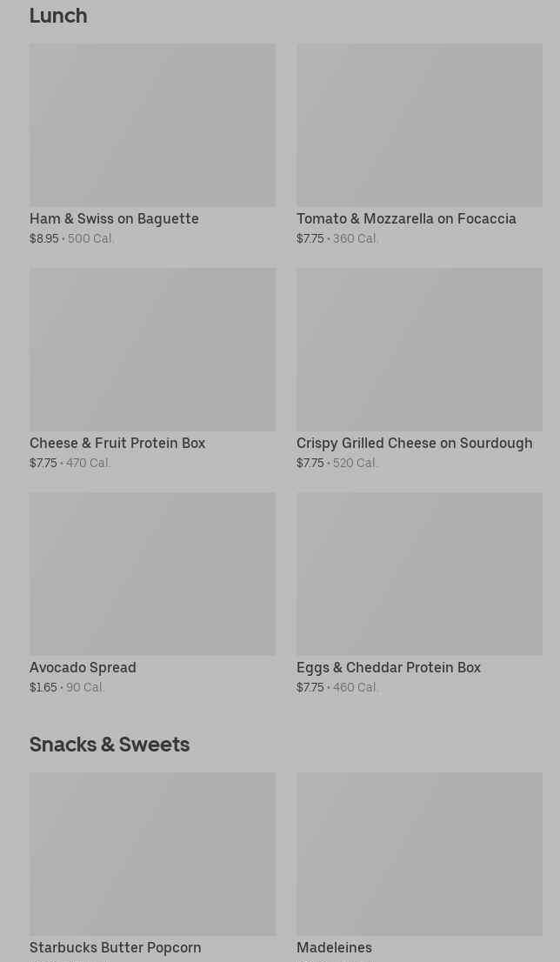This screenshot has width=560, height=962.
Task: Open the Crispy Grilled Cheese on Sourdough title
Action: point(414,444)
